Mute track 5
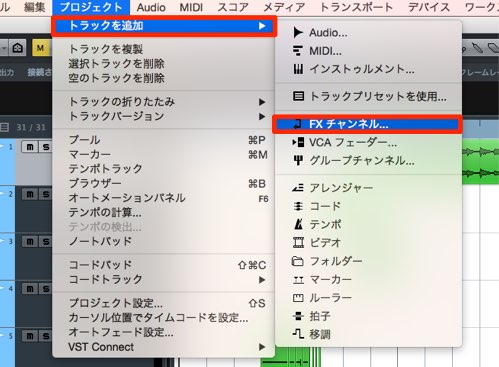This screenshot has height=367, width=499. [x=30, y=336]
